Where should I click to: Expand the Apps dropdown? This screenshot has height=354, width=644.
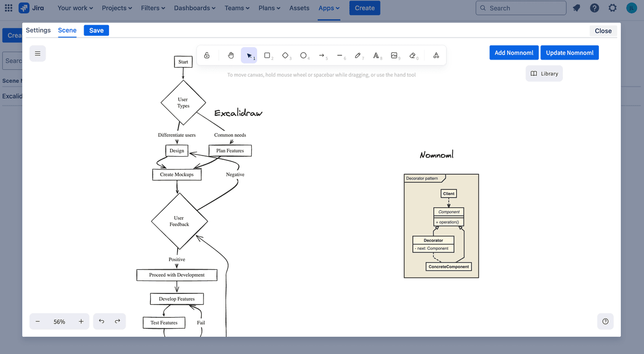(329, 8)
